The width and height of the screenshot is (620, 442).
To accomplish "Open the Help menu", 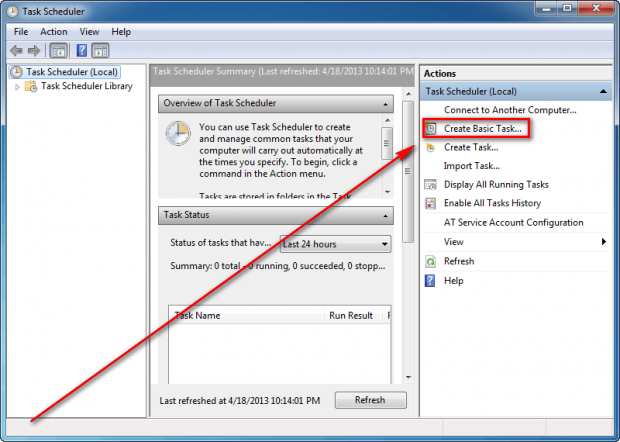I will [121, 32].
